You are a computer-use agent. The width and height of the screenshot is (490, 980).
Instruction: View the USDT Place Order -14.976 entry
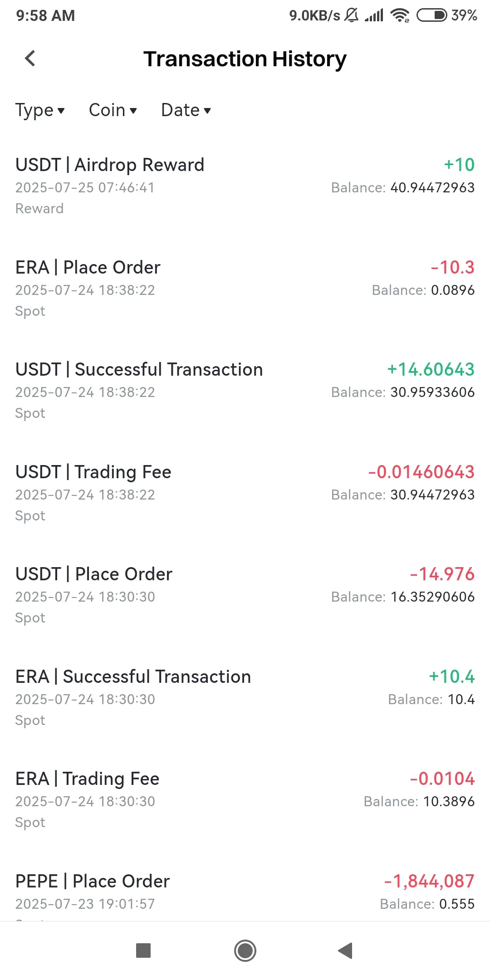pos(245,596)
